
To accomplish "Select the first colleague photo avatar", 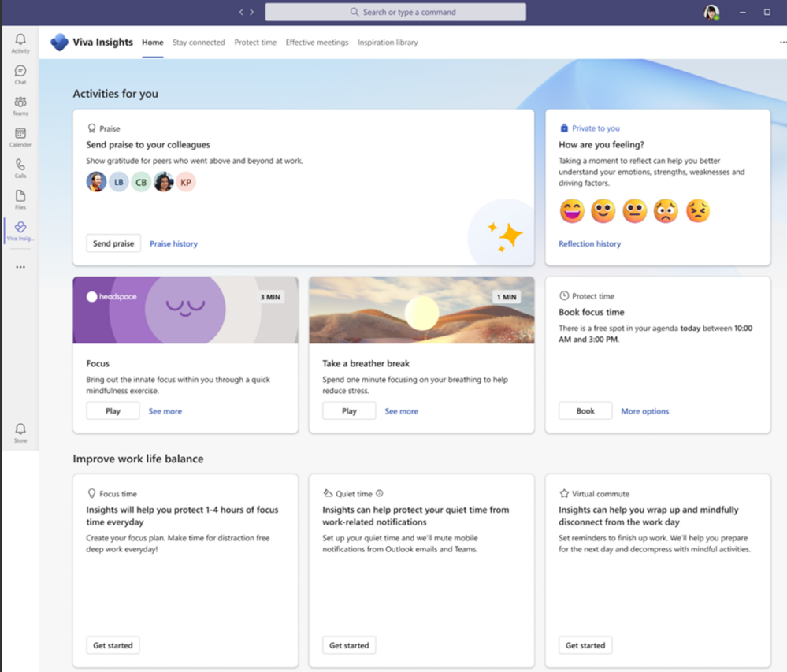I will pos(96,182).
